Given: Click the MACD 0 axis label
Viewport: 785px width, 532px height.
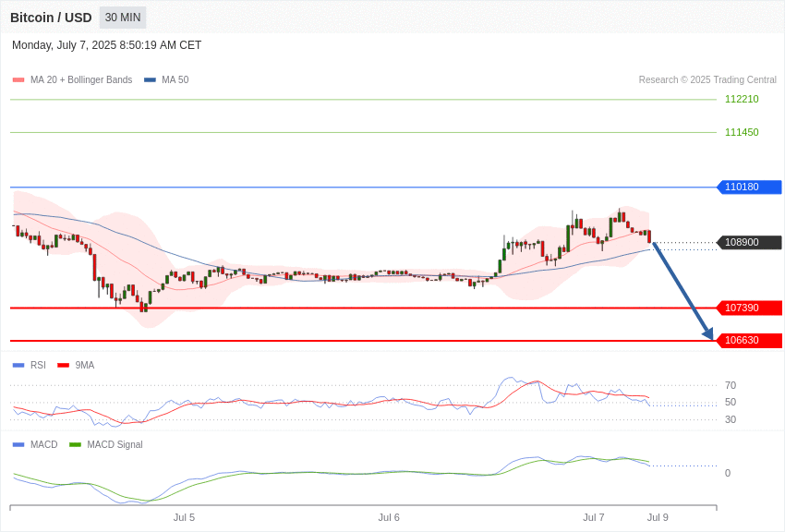Looking at the screenshot, I should click(728, 473).
